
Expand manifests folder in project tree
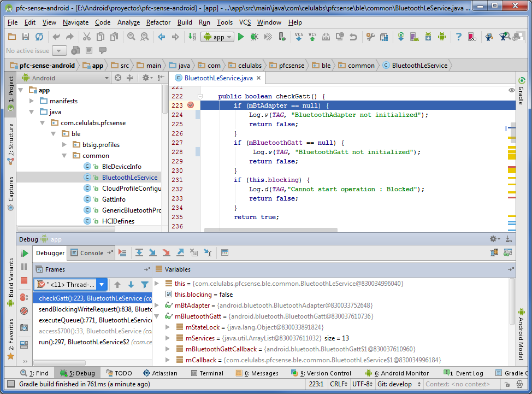[32, 101]
